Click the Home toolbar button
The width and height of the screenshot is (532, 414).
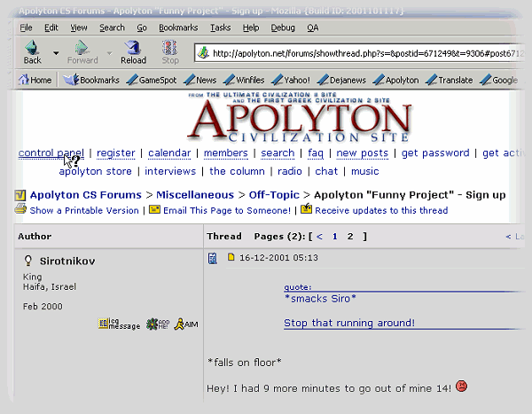tap(35, 80)
